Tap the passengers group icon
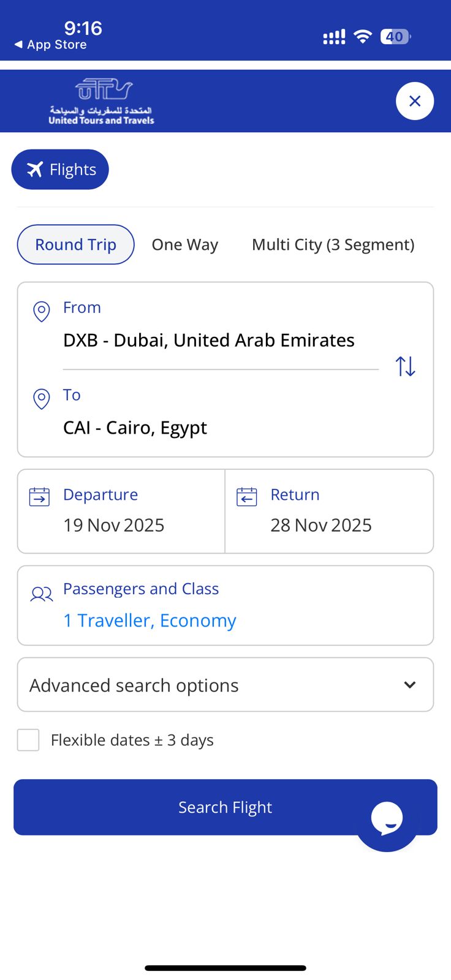 pyautogui.click(x=42, y=594)
